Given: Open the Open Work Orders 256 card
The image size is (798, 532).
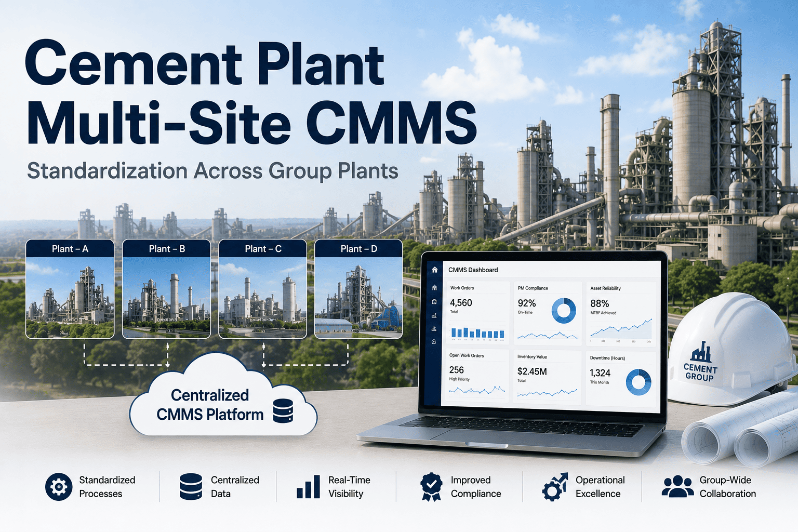Looking at the screenshot, I should coord(477,375).
